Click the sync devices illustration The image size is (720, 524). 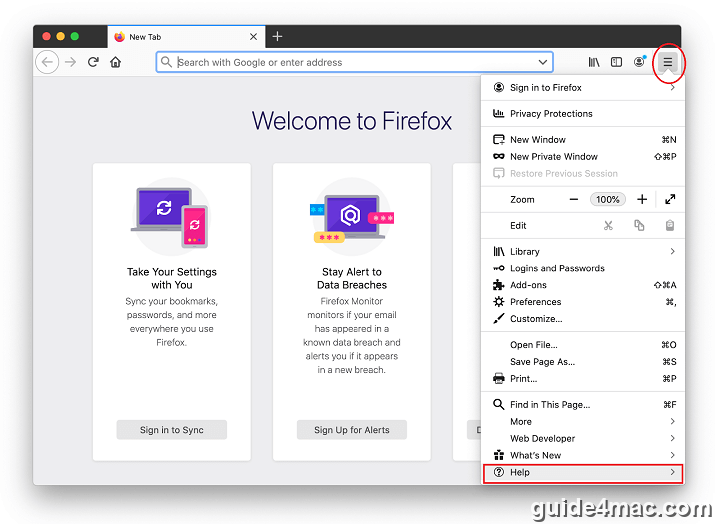coord(171,217)
